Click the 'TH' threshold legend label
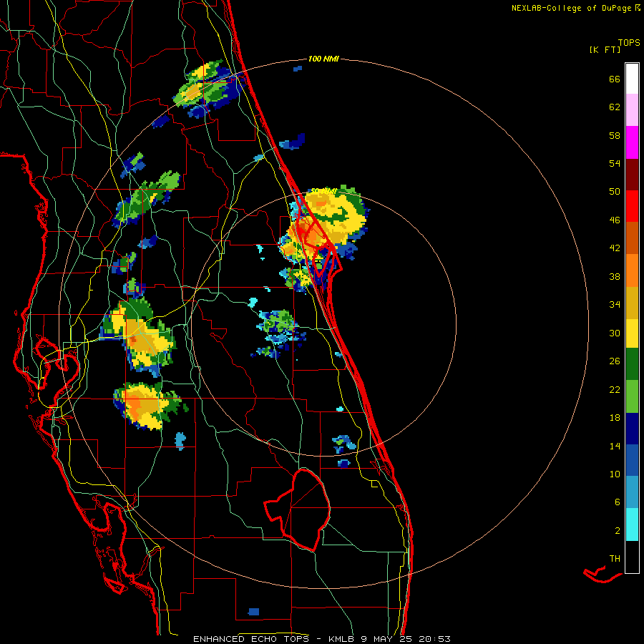 pos(615,559)
